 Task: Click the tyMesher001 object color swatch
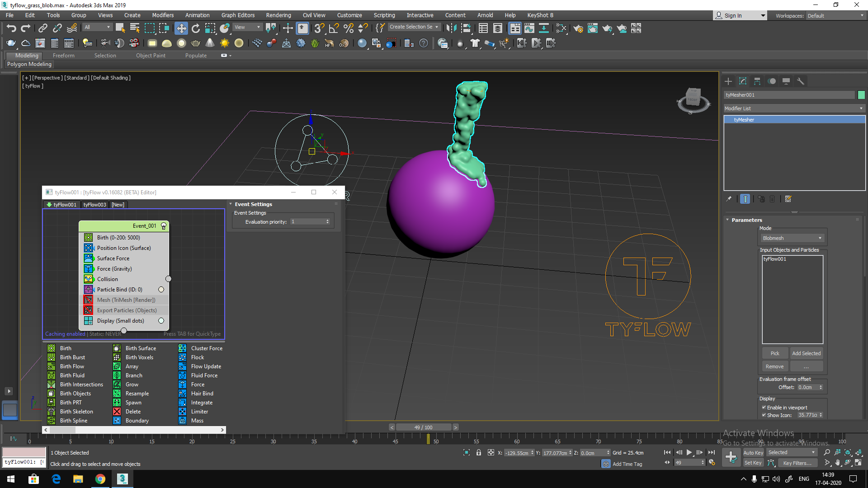pos(861,95)
